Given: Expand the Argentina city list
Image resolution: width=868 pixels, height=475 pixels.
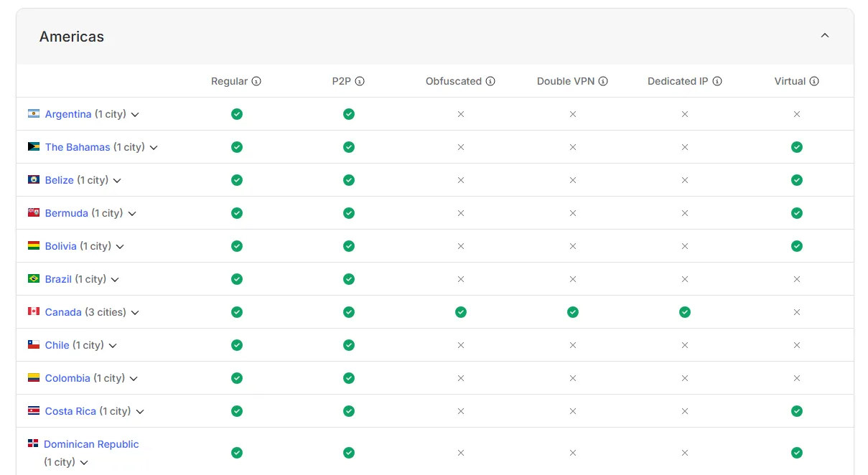Looking at the screenshot, I should [x=135, y=115].
